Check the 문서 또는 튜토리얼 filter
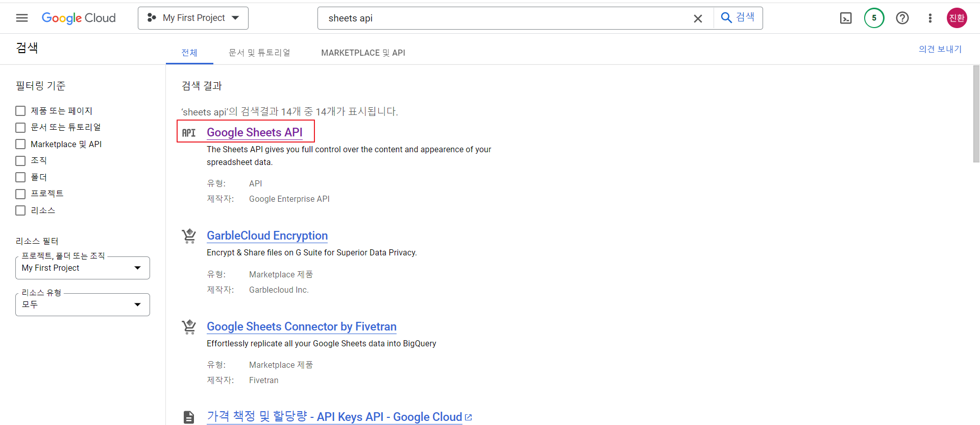 pyautogui.click(x=20, y=127)
